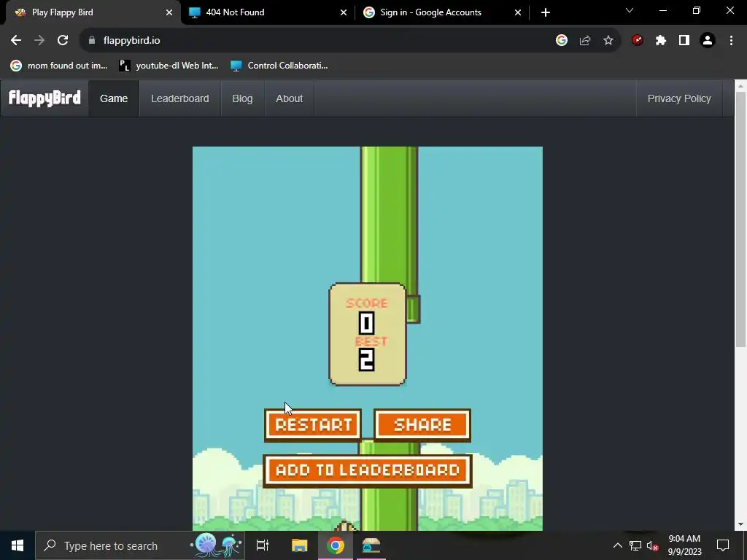The width and height of the screenshot is (747, 560).
Task: Open Windows Task View
Action: coord(263,545)
